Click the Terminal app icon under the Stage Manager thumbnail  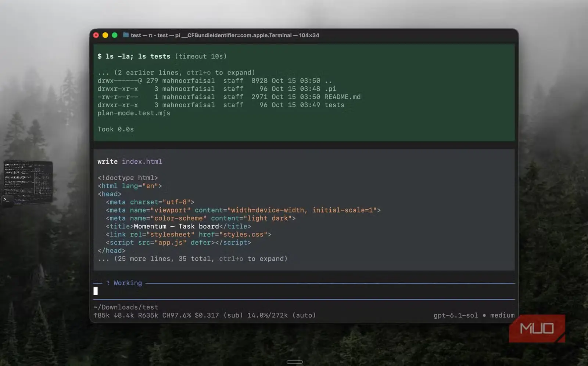[x=7, y=200]
